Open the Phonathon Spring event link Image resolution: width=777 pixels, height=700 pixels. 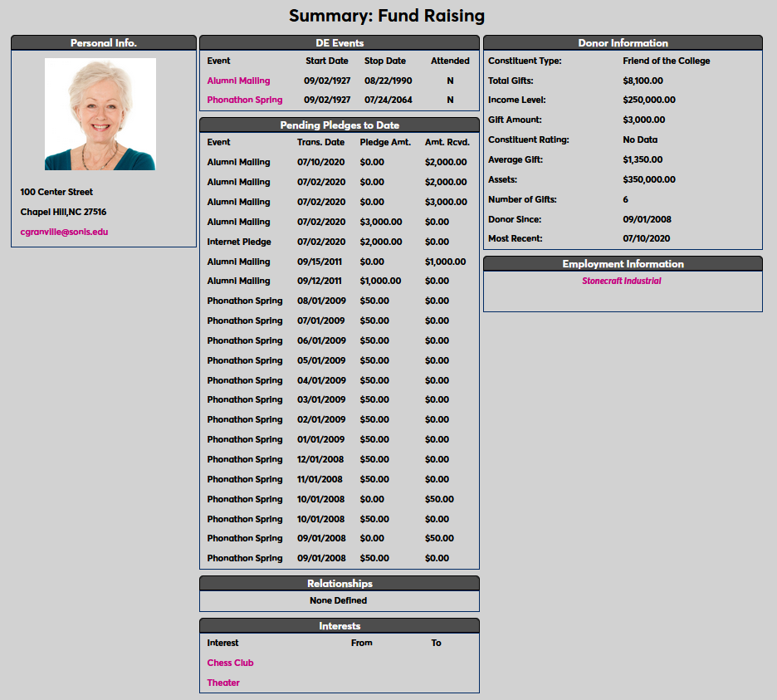pyautogui.click(x=245, y=100)
